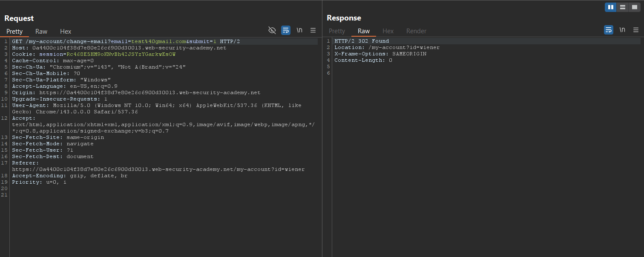Screen dimensions: 644x257
Task: Click the Host header line
Action: coord(119,48)
